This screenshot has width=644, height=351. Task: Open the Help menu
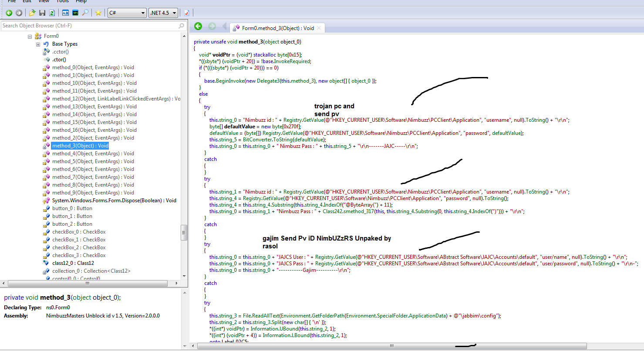(x=81, y=1)
